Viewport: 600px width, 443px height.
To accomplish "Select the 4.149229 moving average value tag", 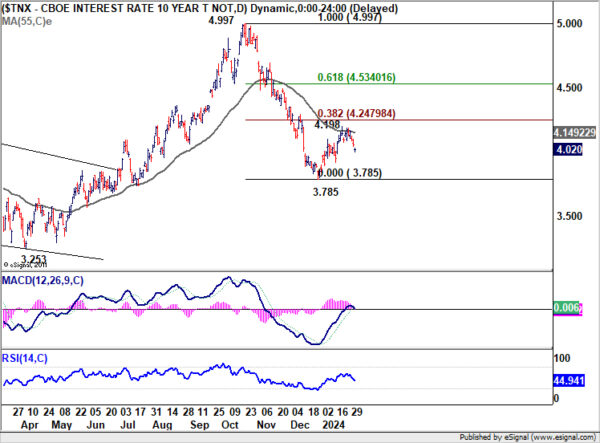I will 574,133.
